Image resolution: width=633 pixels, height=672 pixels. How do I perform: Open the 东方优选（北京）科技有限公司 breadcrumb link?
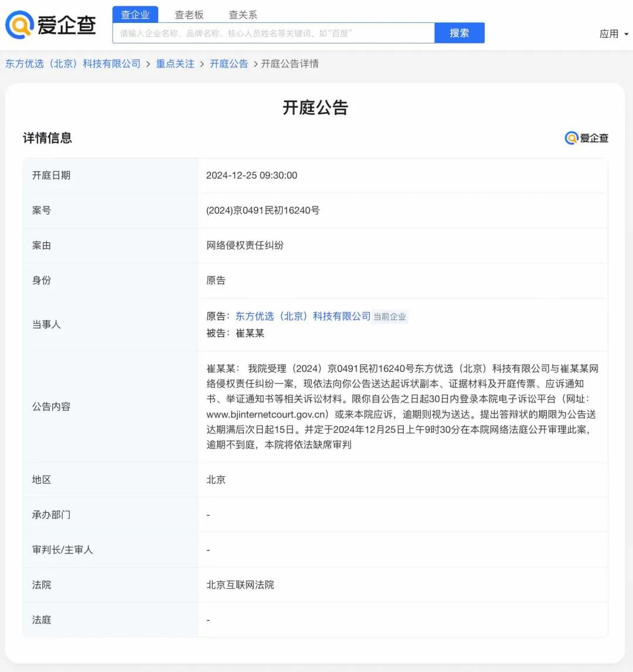(73, 64)
